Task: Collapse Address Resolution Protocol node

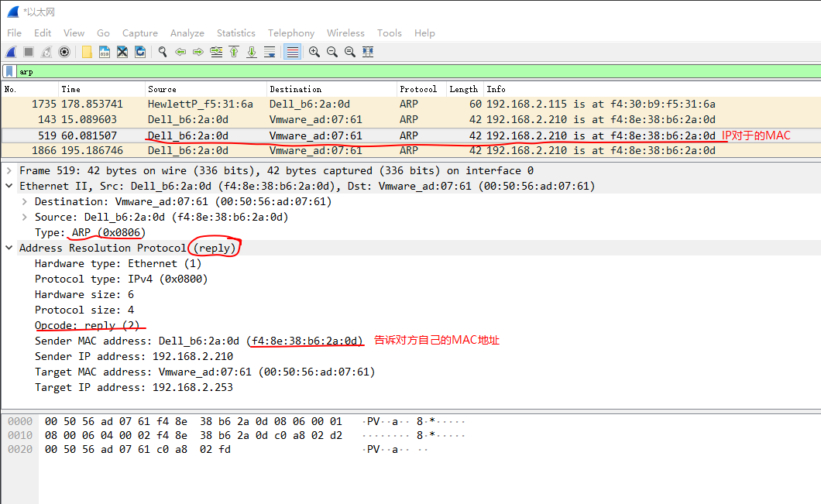Action: tap(9, 248)
